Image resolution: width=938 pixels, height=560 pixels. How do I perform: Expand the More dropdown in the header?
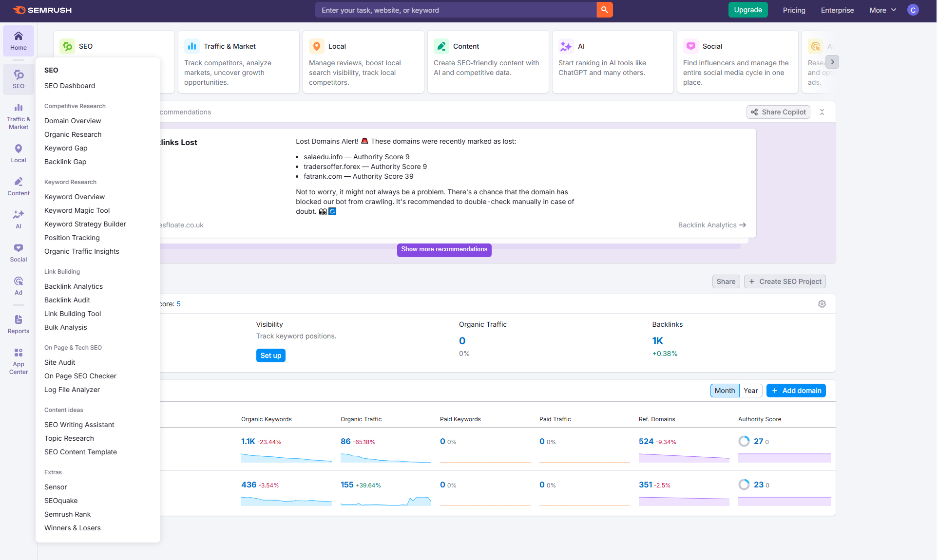tap(882, 10)
